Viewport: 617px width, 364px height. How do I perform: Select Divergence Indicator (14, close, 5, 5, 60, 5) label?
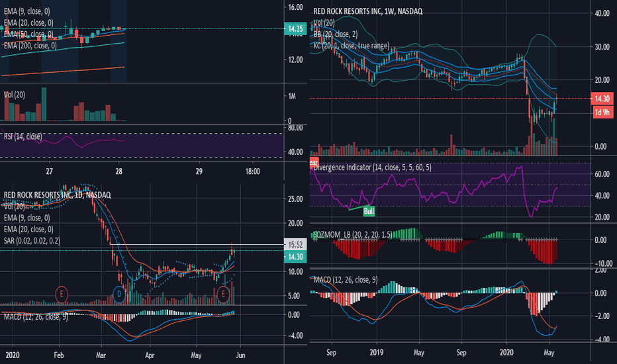pos(372,167)
